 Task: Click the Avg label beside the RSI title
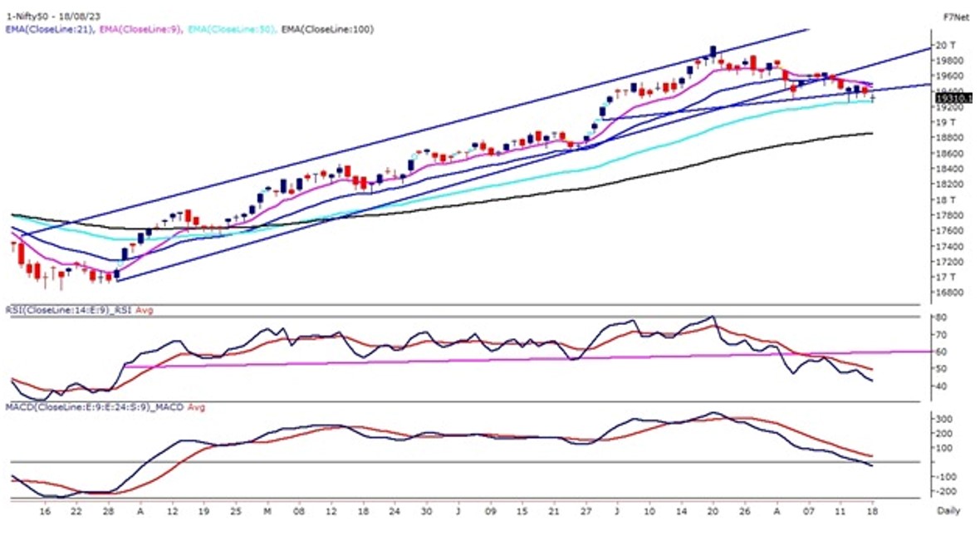pos(145,310)
